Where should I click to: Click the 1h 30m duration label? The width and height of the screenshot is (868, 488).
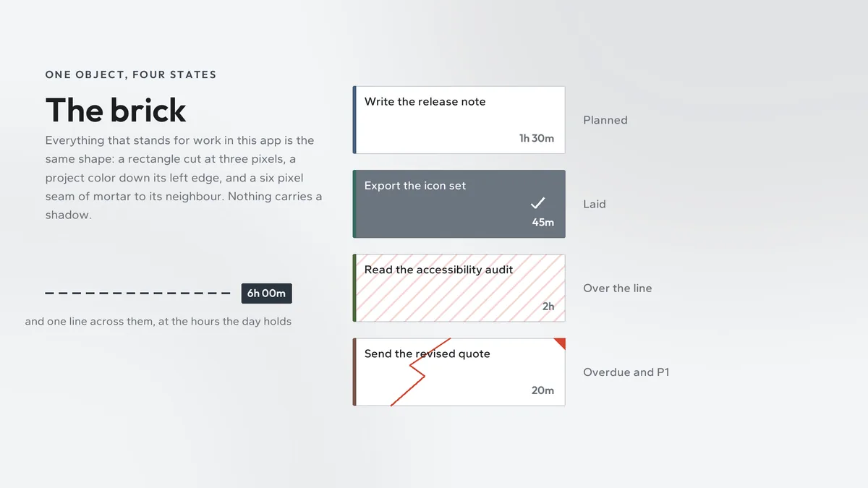(x=537, y=138)
